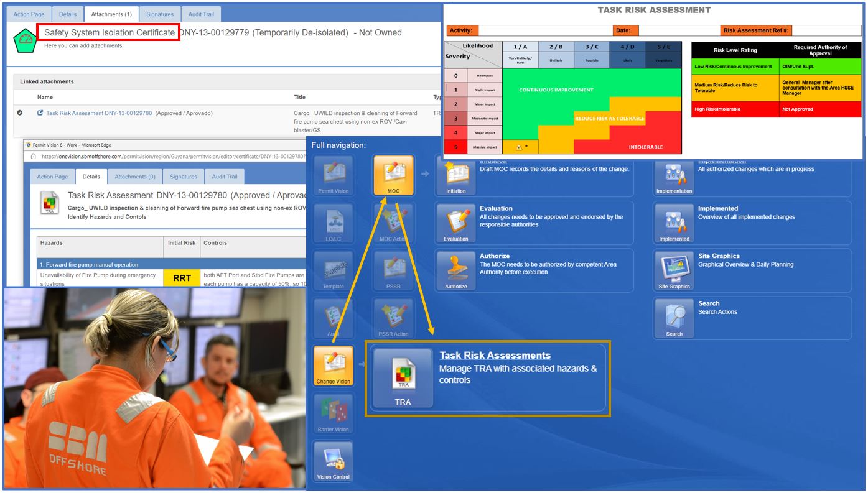Viewport: 868px width, 493px height.
Task: Open the Implementation icon tile
Action: (674, 176)
